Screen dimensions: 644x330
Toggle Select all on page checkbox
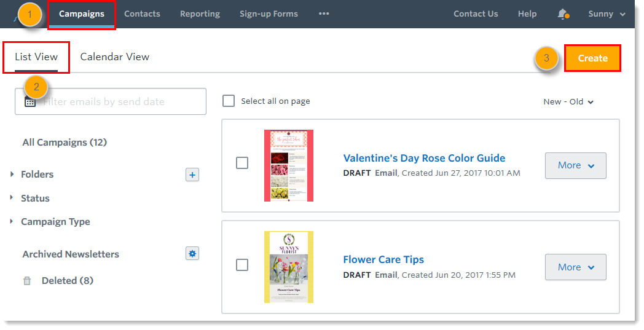[x=229, y=101]
